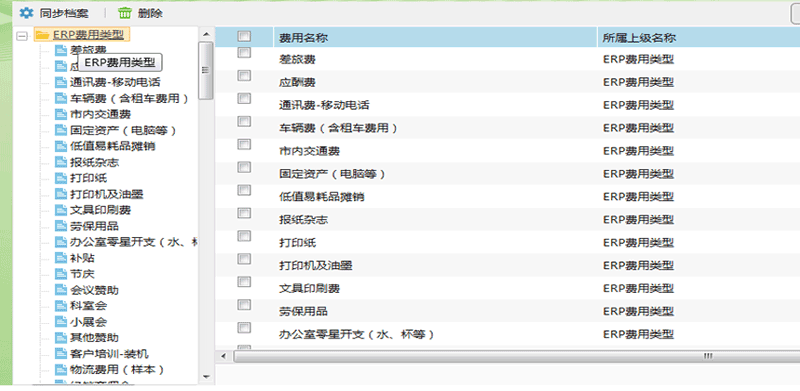Click the 同步档案 button
The image size is (800, 391).
tap(54, 13)
